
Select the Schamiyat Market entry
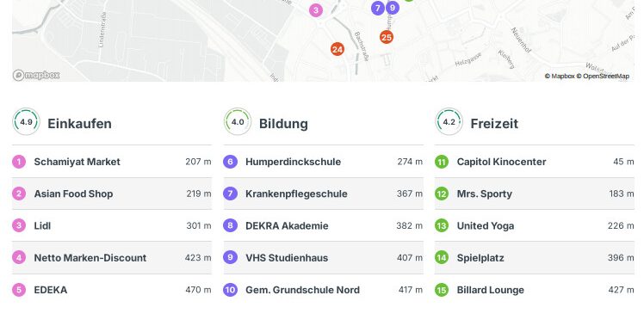click(112, 162)
